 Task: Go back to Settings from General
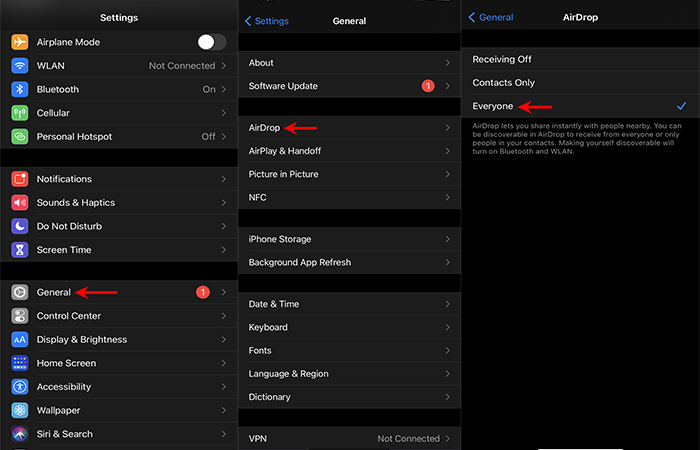[x=267, y=21]
